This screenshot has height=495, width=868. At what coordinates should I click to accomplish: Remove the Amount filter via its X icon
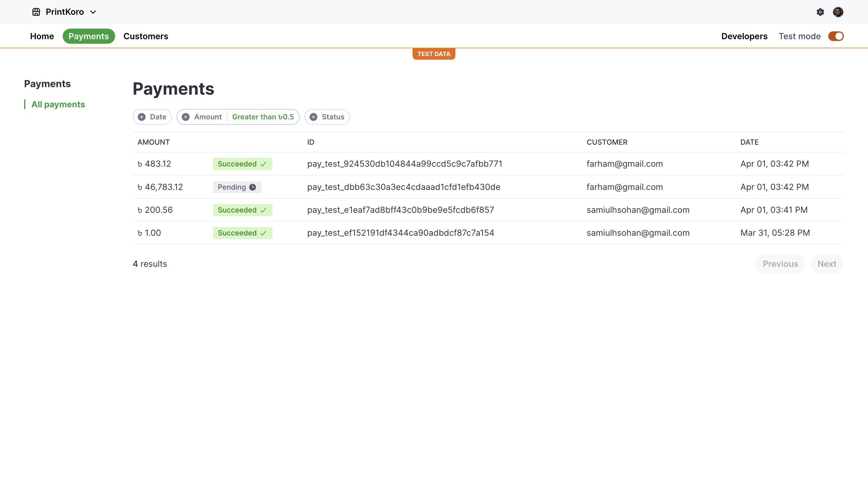click(186, 117)
